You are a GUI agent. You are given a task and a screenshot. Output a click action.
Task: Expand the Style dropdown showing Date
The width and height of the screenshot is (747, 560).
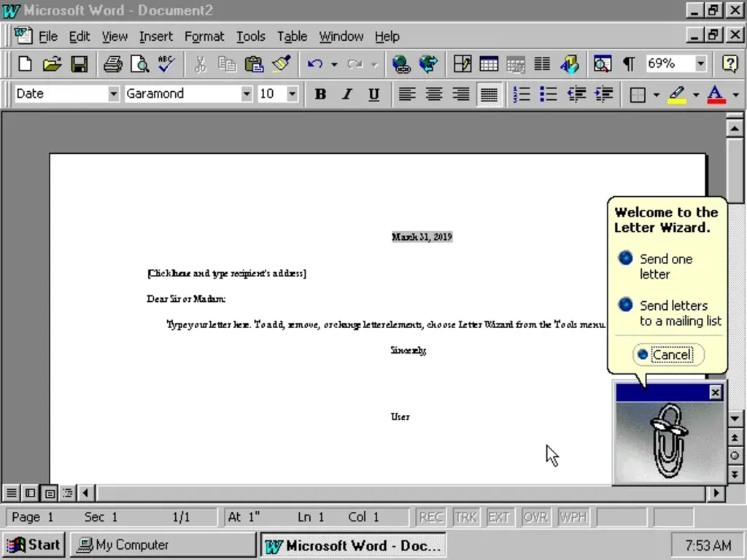click(x=113, y=93)
